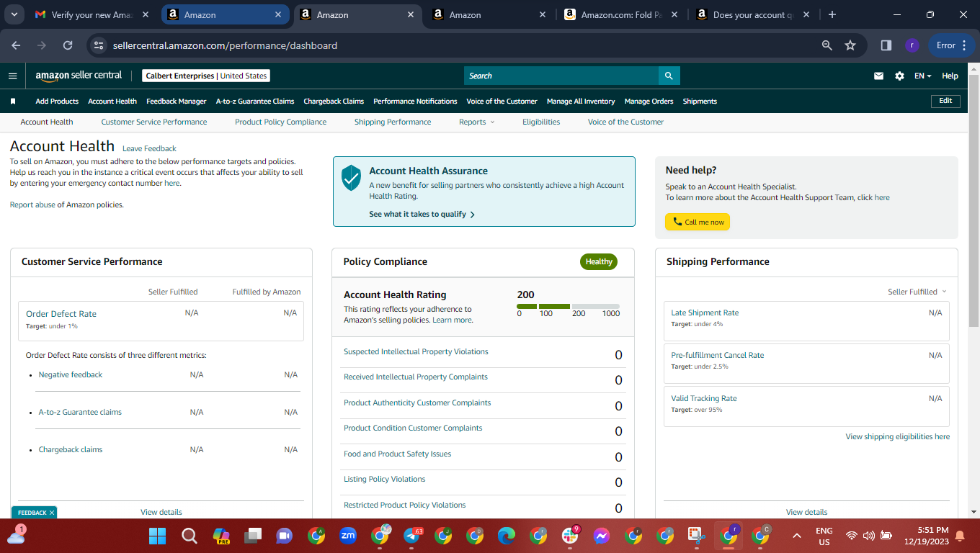The height and width of the screenshot is (553, 980).
Task: Open Slack from the taskbar
Action: click(570, 536)
